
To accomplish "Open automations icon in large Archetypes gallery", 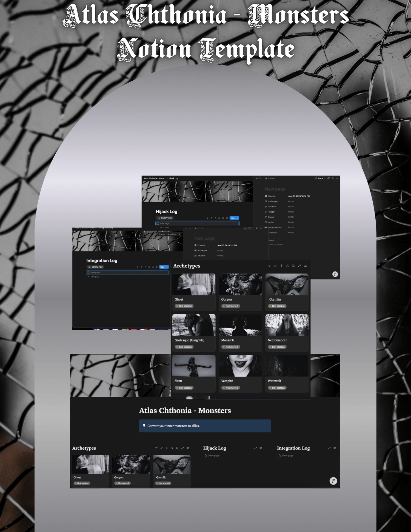I will click(281, 266).
